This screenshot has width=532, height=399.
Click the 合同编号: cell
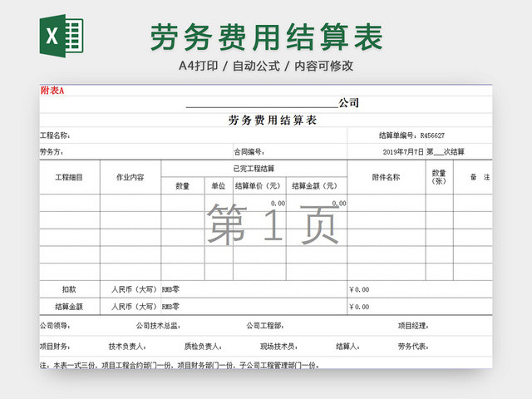(290, 151)
